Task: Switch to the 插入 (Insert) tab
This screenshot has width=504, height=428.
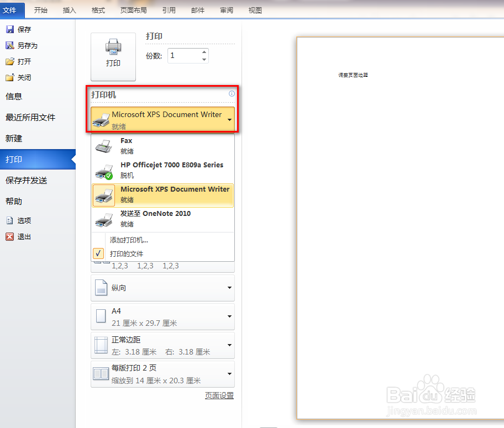Action: [x=70, y=10]
